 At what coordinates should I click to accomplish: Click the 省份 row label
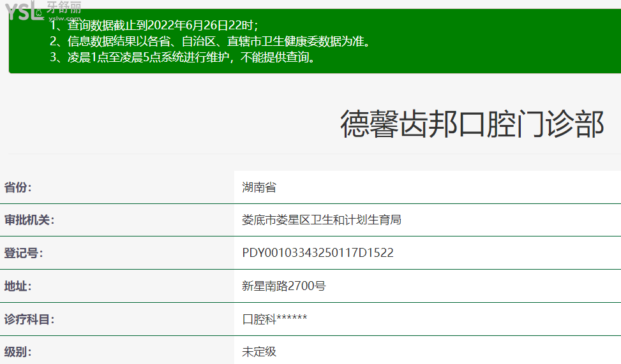(x=18, y=187)
